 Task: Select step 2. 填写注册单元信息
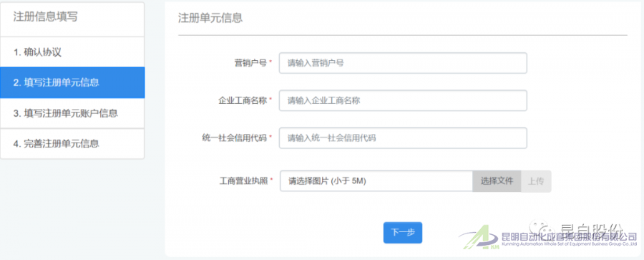(72, 82)
